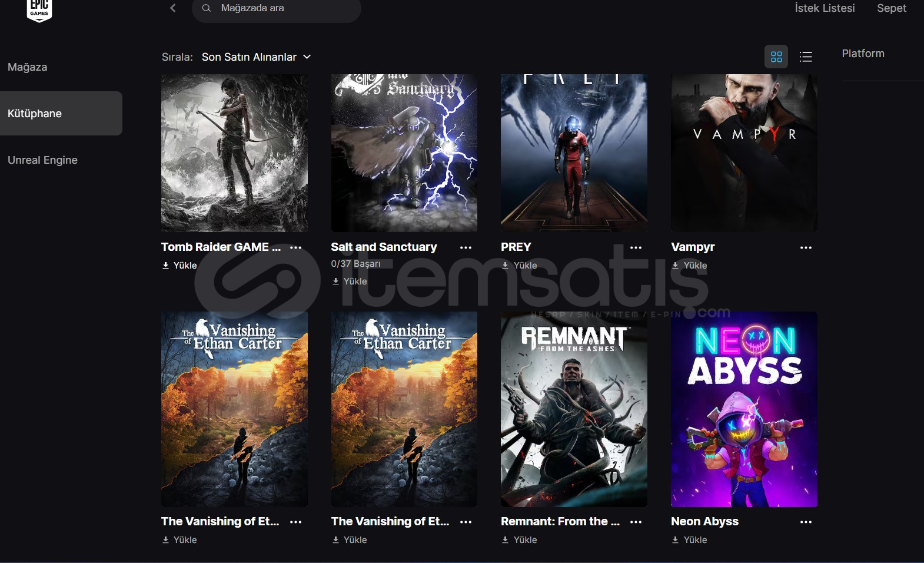Go back with the left arrow

172,8
